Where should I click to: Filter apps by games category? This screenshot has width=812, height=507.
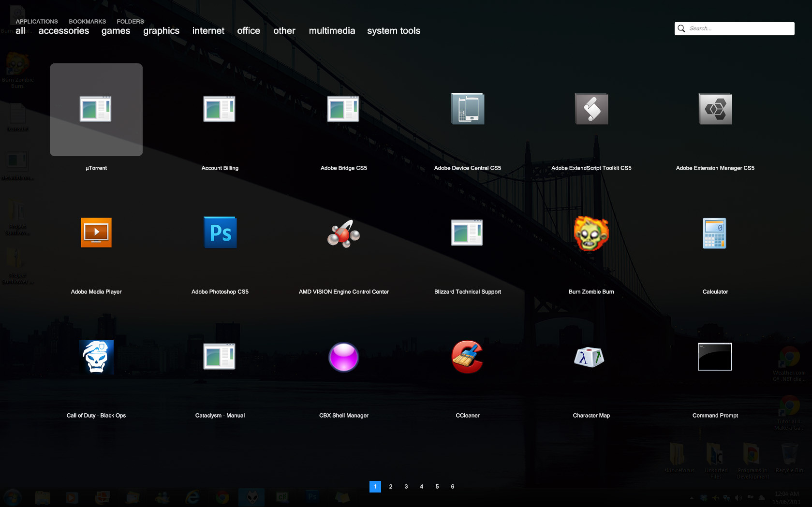point(116,31)
